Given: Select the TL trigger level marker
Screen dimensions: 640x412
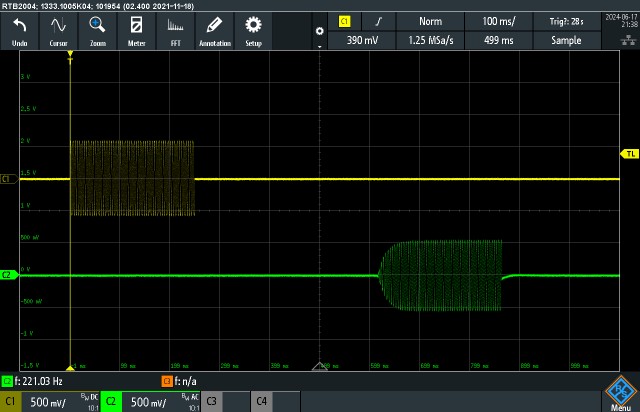Looking at the screenshot, I should coord(629,154).
